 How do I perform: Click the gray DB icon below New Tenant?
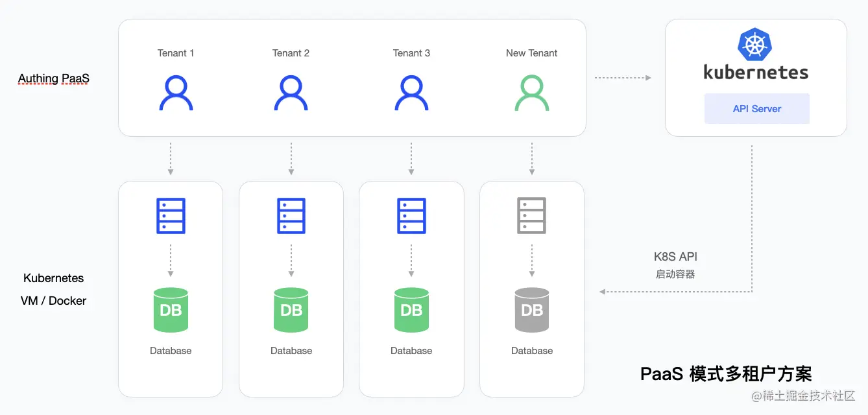(x=532, y=310)
